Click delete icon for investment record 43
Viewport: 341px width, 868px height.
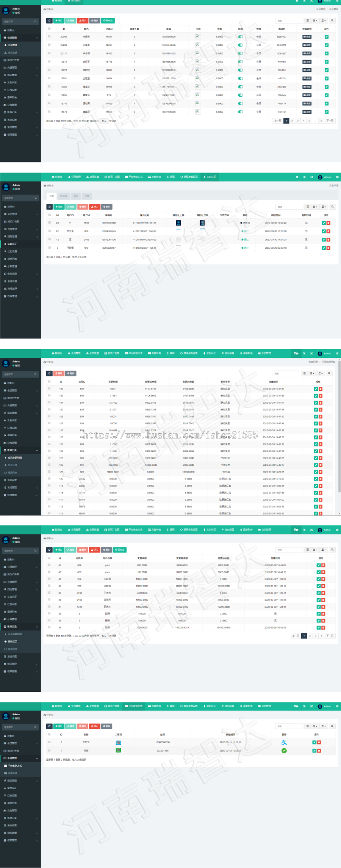(x=323, y=565)
